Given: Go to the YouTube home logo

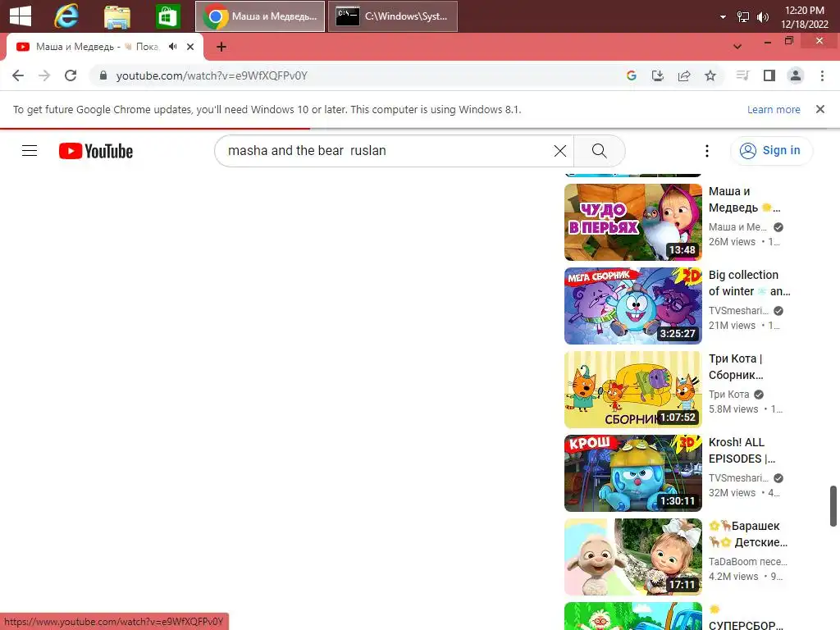Looking at the screenshot, I should click(x=96, y=151).
